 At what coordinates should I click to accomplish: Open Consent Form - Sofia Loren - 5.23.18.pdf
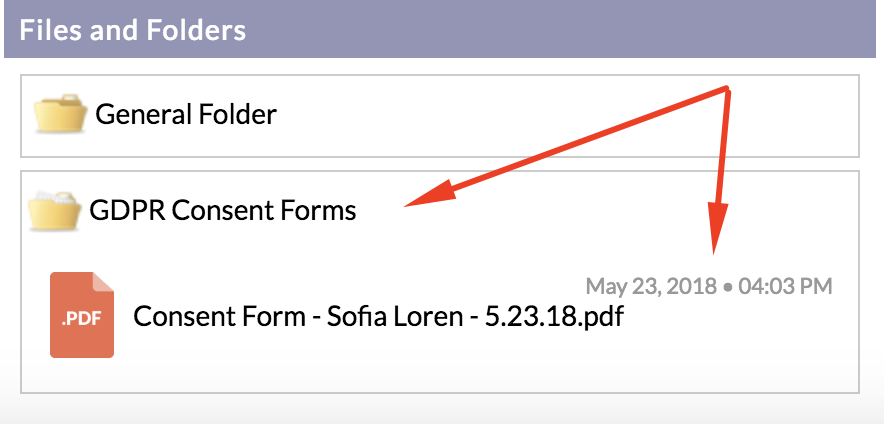pyautogui.click(x=378, y=316)
